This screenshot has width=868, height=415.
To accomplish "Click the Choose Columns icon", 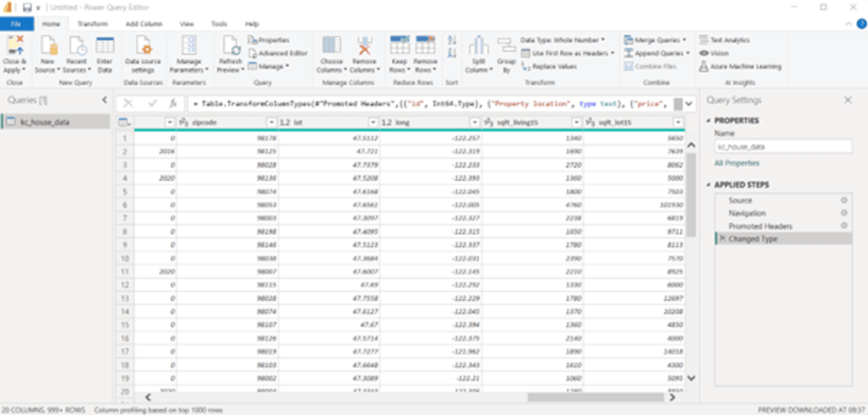I will (x=331, y=46).
